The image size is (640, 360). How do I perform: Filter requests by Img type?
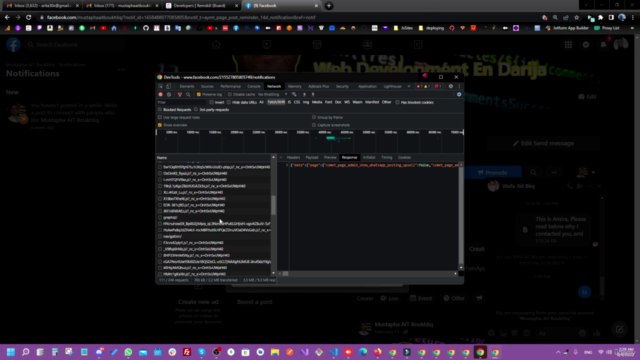306,102
